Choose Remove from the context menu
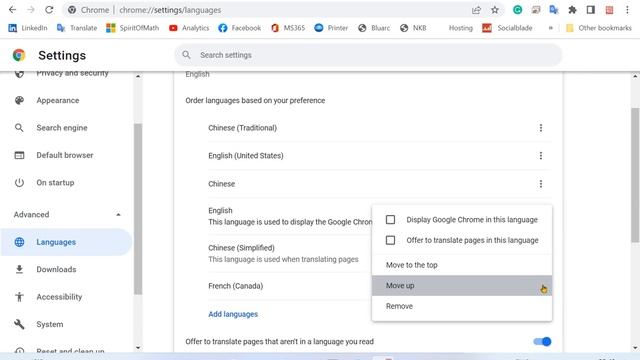640x360 pixels. point(462,306)
